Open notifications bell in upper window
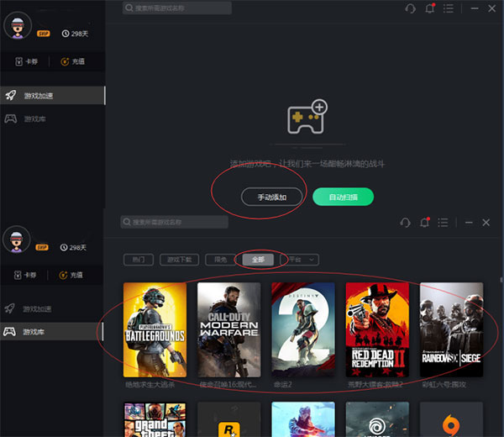This screenshot has height=437, width=504. 430,8
